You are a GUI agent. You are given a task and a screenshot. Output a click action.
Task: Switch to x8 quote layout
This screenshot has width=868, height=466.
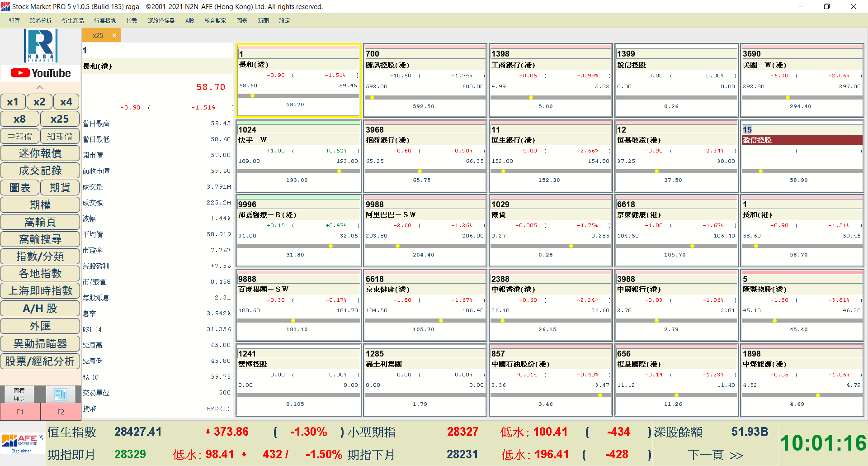click(20, 119)
